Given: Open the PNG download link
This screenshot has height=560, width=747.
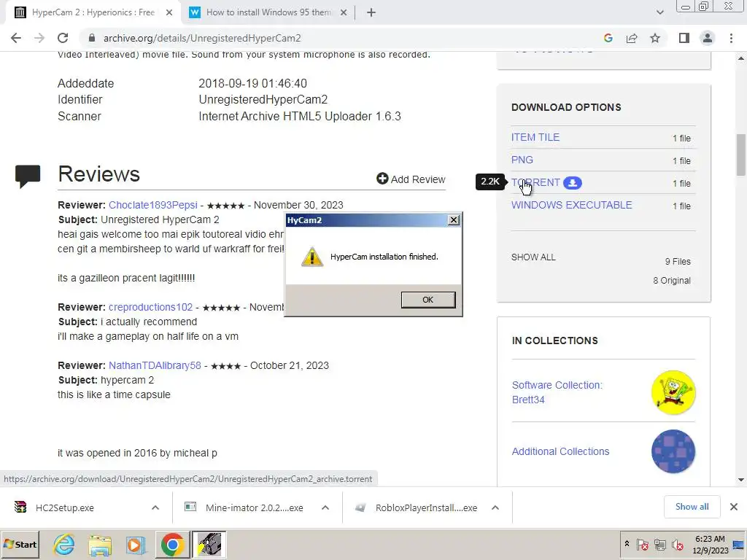Looking at the screenshot, I should coord(522,160).
